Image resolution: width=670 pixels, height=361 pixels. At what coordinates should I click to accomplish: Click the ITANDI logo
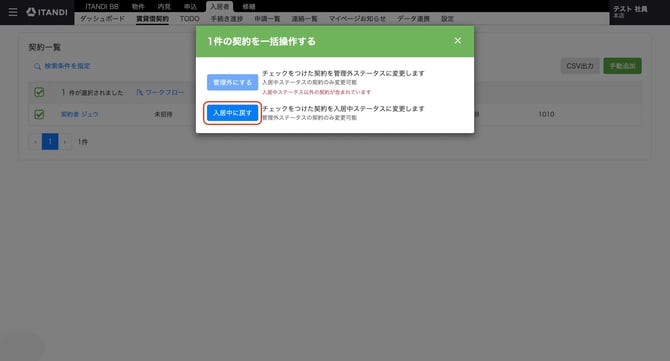47,12
